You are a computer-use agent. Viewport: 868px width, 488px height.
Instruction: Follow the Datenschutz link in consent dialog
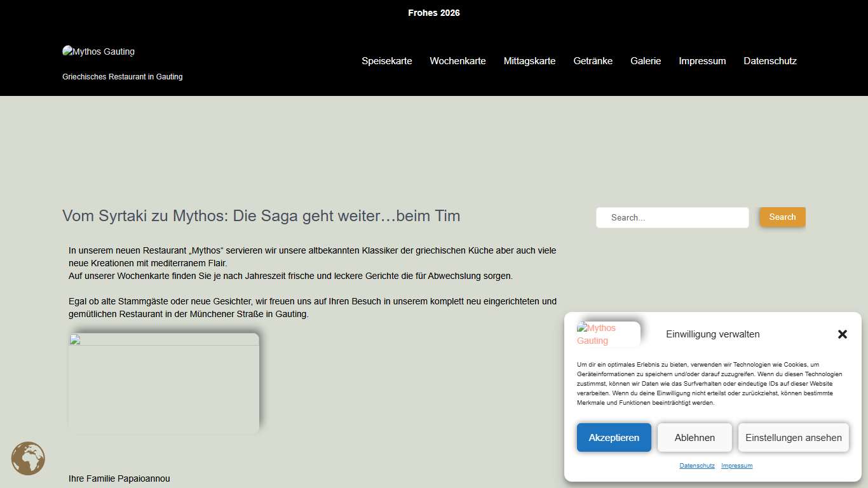coord(696,466)
